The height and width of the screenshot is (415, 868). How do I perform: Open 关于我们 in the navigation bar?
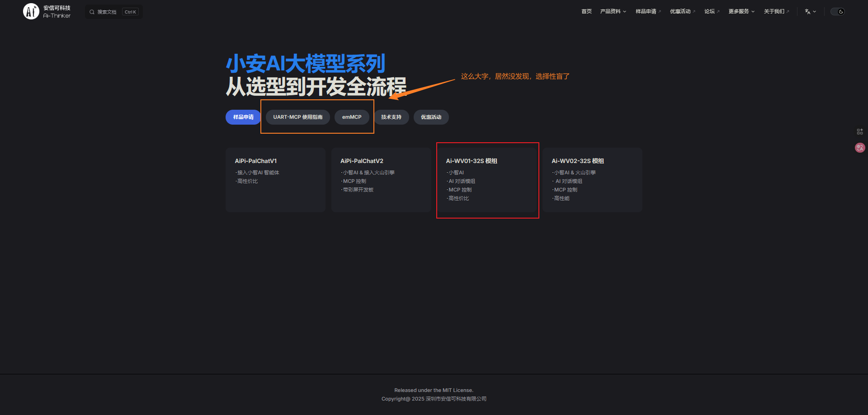776,12
